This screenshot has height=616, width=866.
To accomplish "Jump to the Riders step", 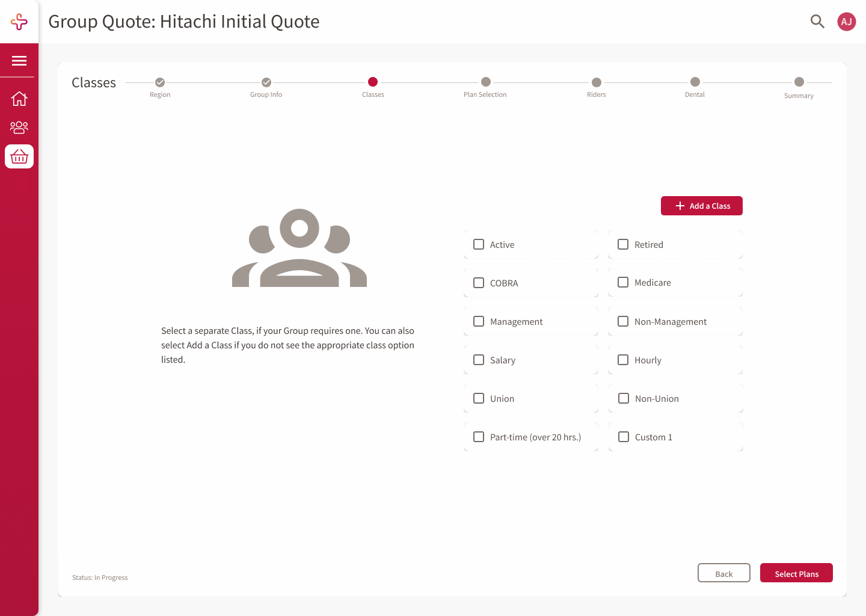I will pos(597,82).
